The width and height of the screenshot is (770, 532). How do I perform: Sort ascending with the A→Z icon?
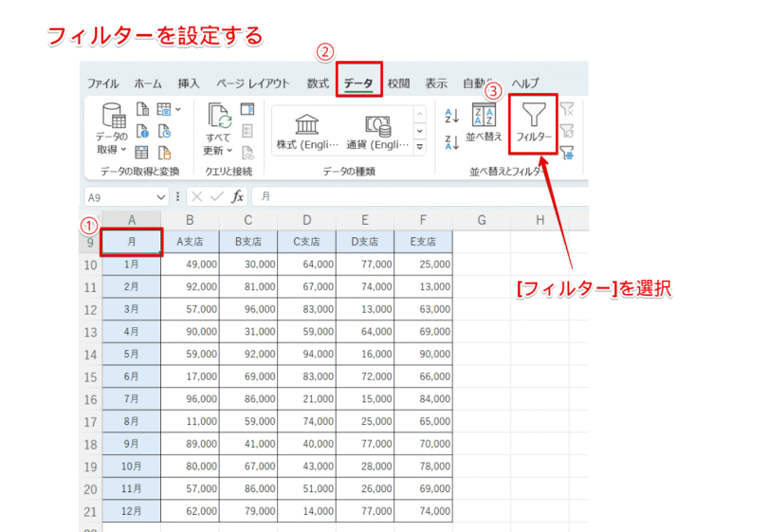[x=451, y=116]
